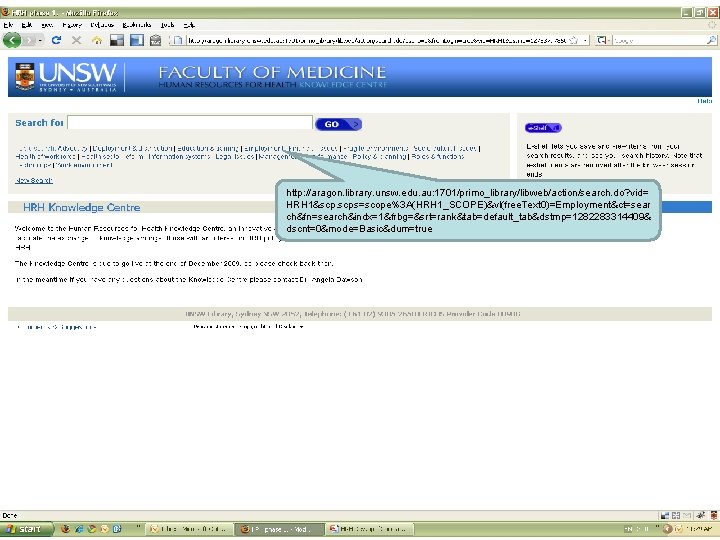Click the grey Forward arrow button
Screen dimensions: 720x540
pos(29,40)
